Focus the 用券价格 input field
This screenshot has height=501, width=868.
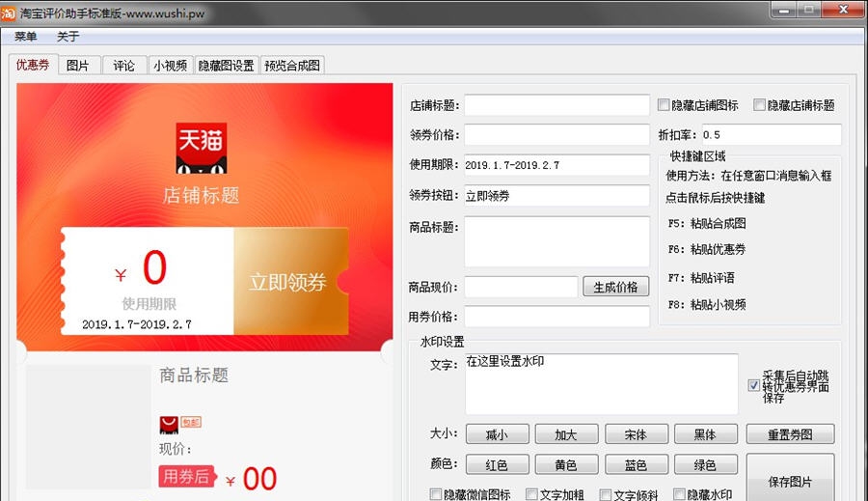[556, 317]
